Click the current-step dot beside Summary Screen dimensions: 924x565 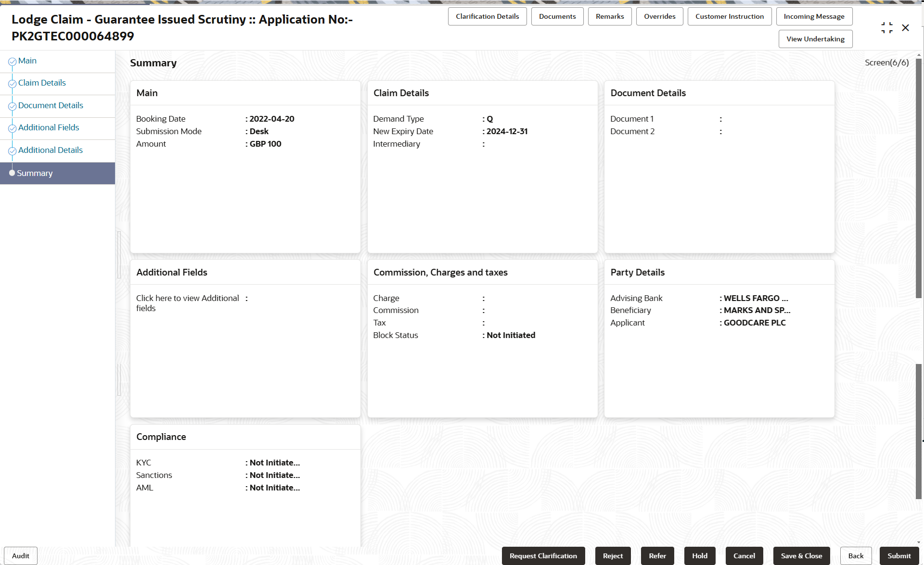coord(12,173)
